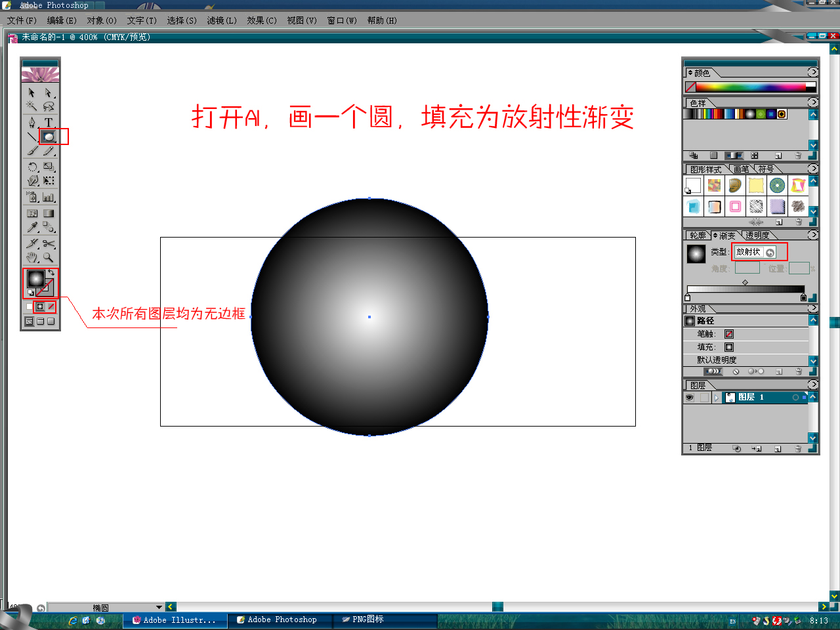Pick the Type tool
Screen dimensions: 840x630
click(x=49, y=123)
